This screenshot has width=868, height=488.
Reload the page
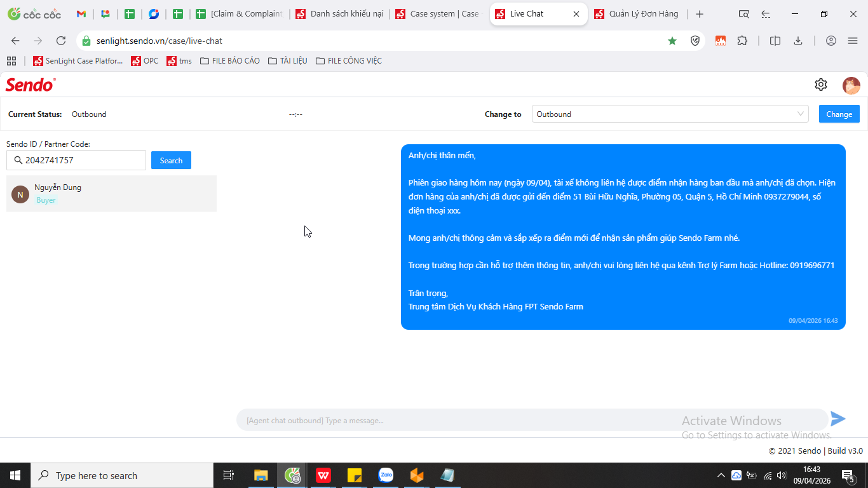pyautogui.click(x=61, y=41)
